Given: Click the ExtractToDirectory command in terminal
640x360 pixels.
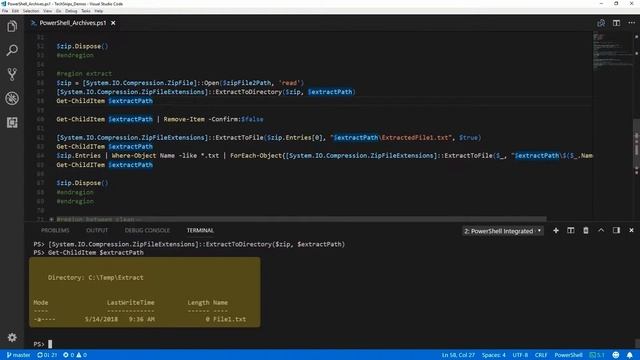Looking at the screenshot, I should click(197, 244).
